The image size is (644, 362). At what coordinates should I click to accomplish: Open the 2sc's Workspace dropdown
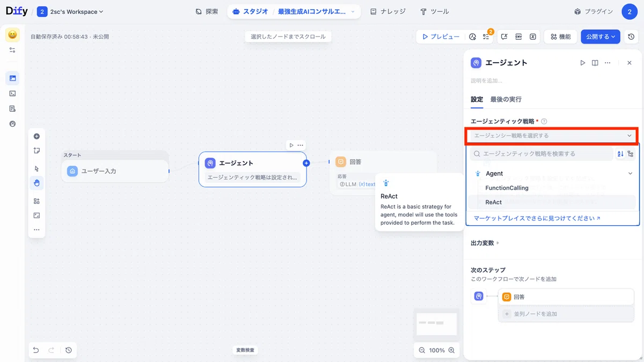pos(70,11)
